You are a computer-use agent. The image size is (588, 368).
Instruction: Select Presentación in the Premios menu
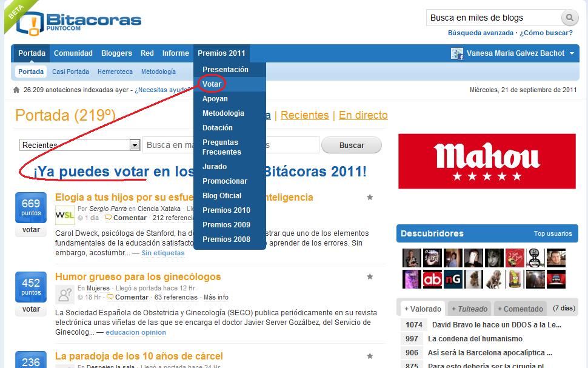(x=226, y=69)
